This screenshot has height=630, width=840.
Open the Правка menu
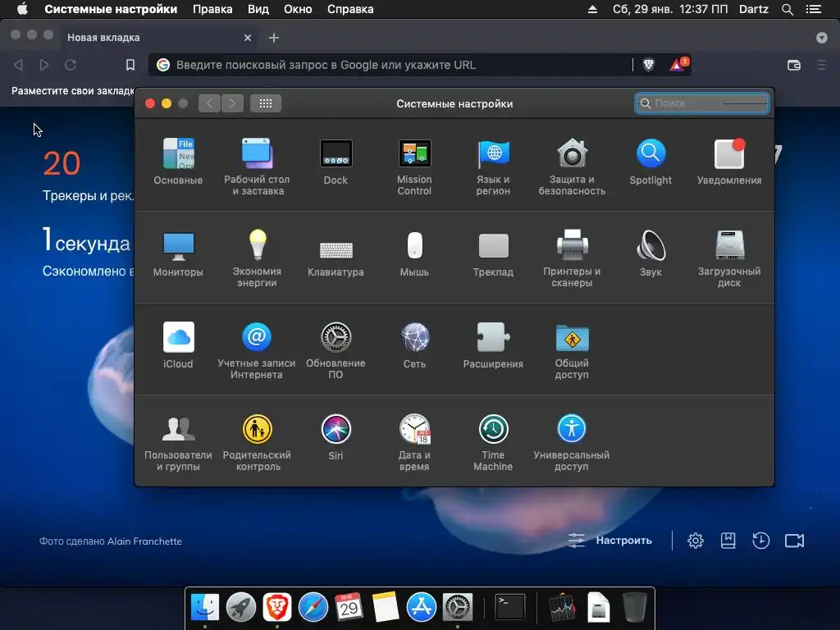(x=212, y=9)
